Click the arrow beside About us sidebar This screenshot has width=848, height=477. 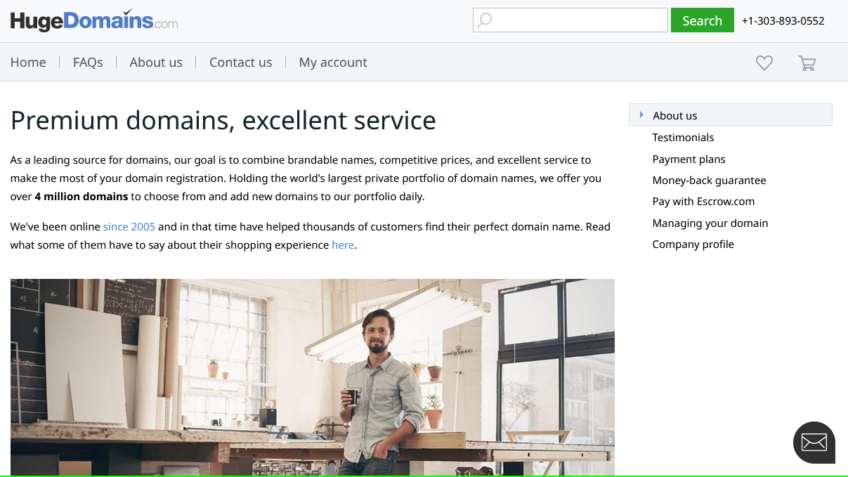tap(641, 115)
